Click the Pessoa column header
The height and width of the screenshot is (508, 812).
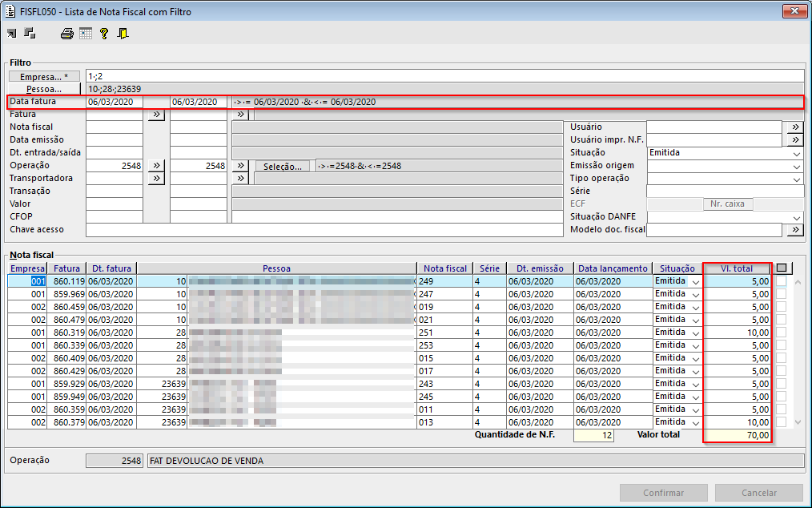click(x=276, y=268)
